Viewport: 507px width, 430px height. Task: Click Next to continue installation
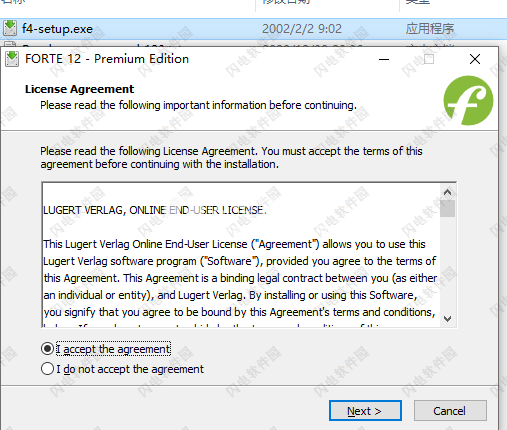pyautogui.click(x=365, y=411)
